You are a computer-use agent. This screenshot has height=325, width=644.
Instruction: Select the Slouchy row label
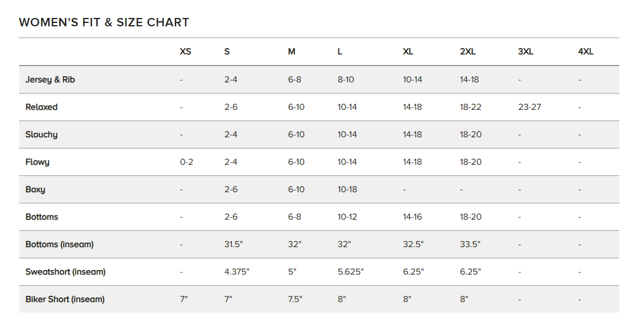[x=42, y=134]
